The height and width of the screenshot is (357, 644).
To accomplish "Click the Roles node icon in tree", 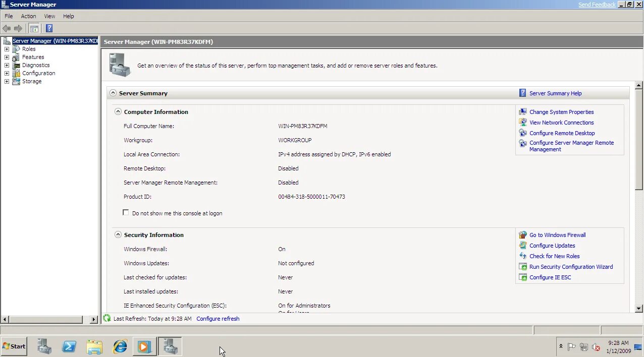I will click(x=16, y=49).
